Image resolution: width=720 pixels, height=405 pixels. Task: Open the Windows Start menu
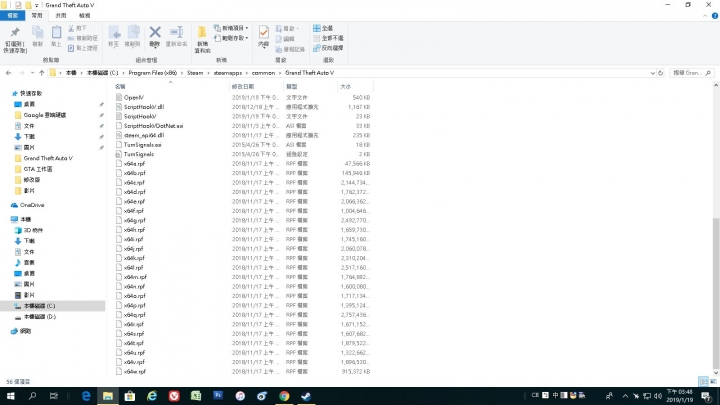pos(11,396)
